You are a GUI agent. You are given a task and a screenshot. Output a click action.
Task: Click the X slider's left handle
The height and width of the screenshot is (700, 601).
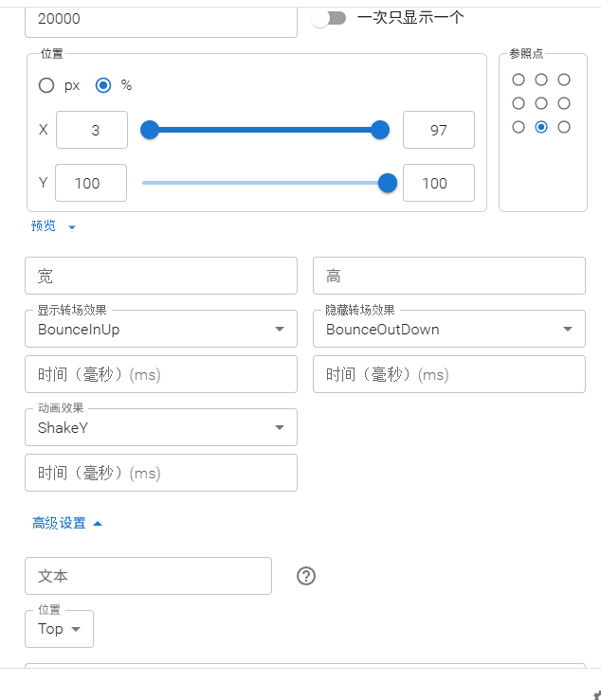pyautogui.click(x=150, y=130)
